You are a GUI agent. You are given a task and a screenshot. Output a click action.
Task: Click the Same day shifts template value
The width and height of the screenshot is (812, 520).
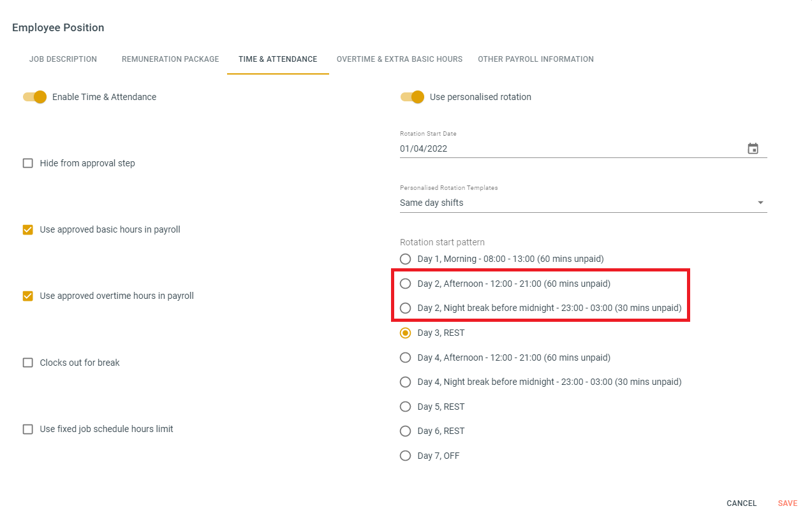(432, 203)
